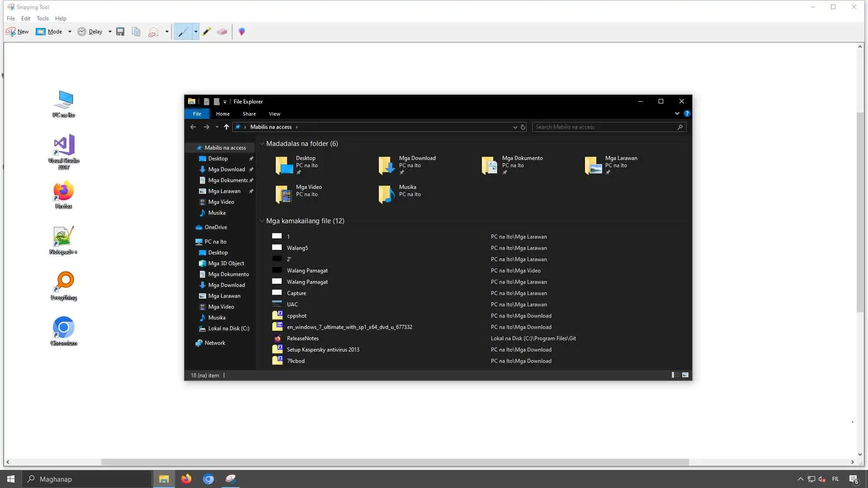Copy the snip using the copy icon

(136, 32)
